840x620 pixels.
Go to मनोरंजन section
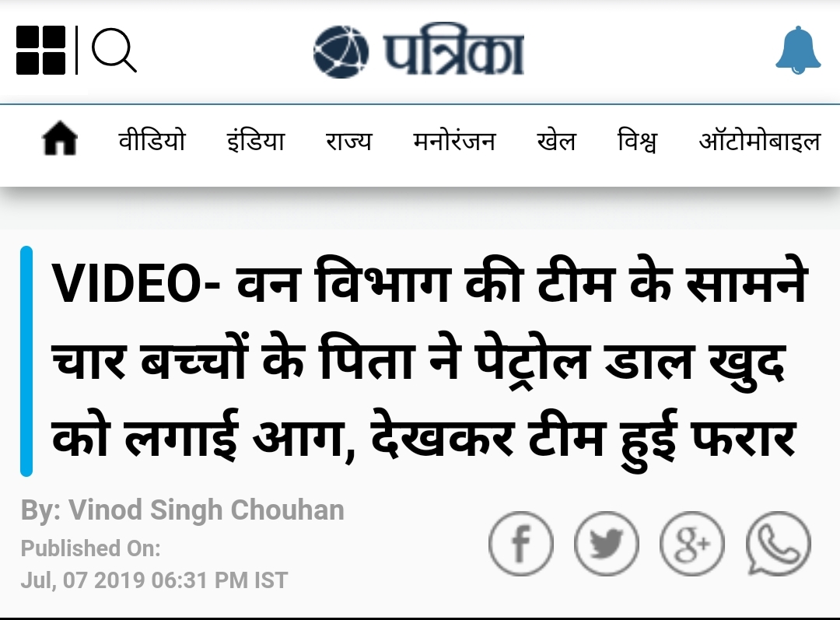tap(453, 140)
